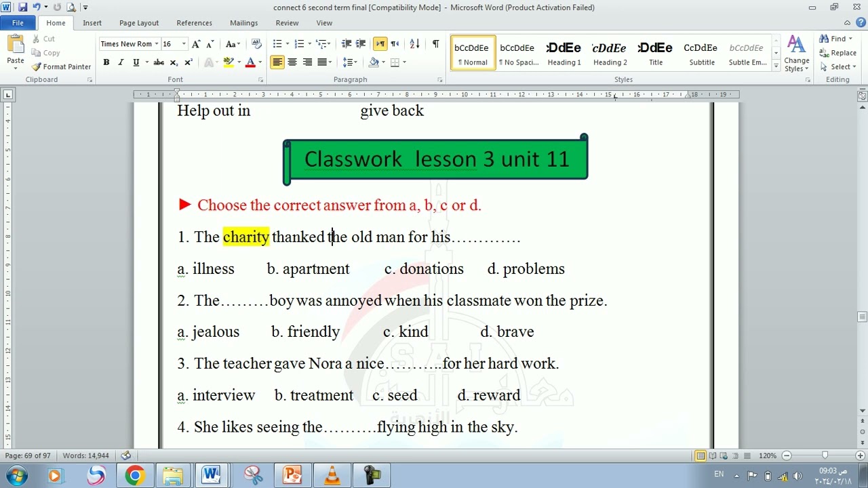
Task: Click the Center alignment icon
Action: point(292,62)
